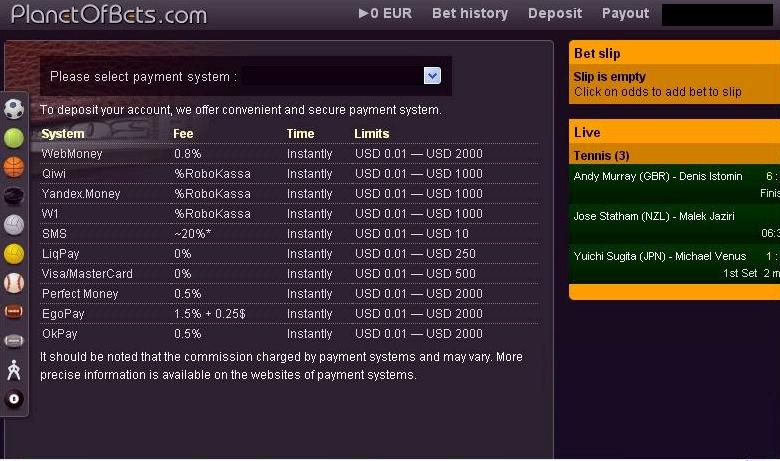Select the grey rugby ball icon
Viewport: 780px width, 461px height.
[14, 341]
